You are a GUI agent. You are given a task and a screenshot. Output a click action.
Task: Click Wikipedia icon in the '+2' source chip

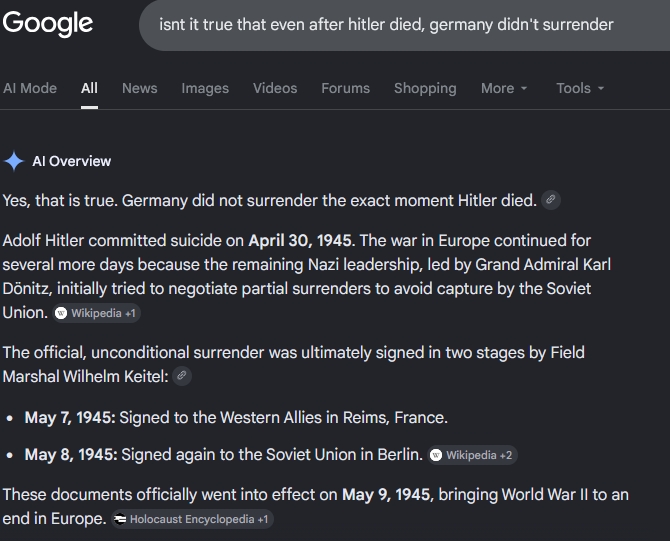tap(436, 455)
